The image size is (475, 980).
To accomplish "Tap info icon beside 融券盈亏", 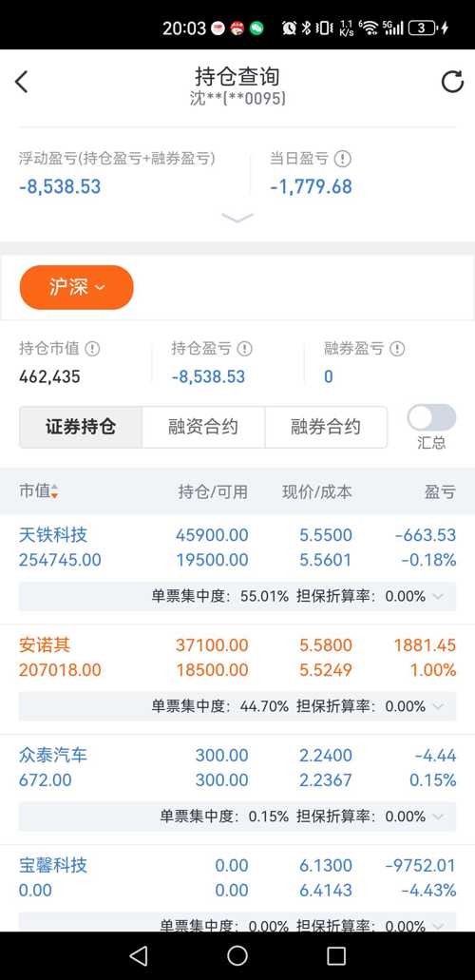I will [397, 349].
